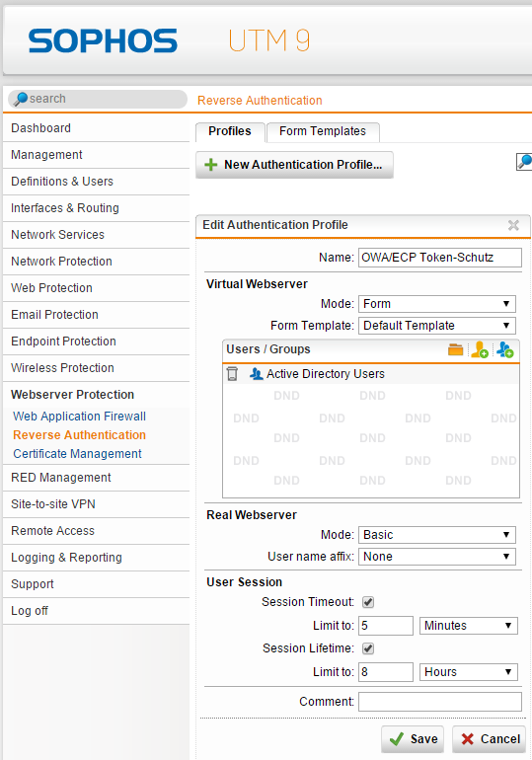Image resolution: width=532 pixels, height=760 pixels.
Task: Click the add user icon in Users / Groups
Action: [x=479, y=349]
